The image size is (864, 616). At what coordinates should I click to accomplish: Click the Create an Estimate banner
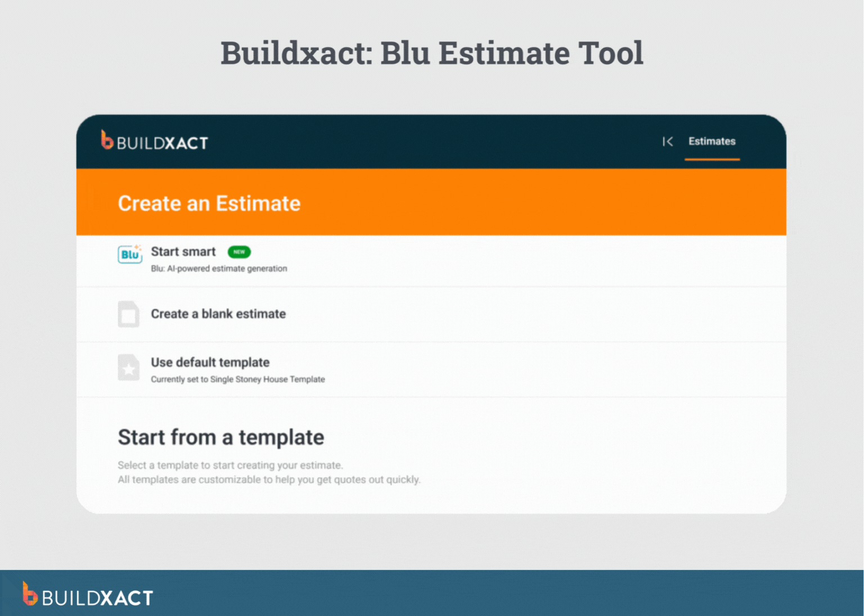(x=209, y=203)
